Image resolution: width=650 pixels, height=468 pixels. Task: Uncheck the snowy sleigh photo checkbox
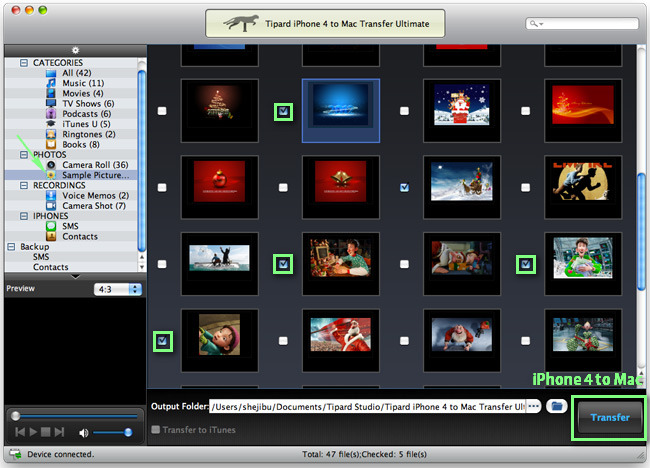pos(404,187)
